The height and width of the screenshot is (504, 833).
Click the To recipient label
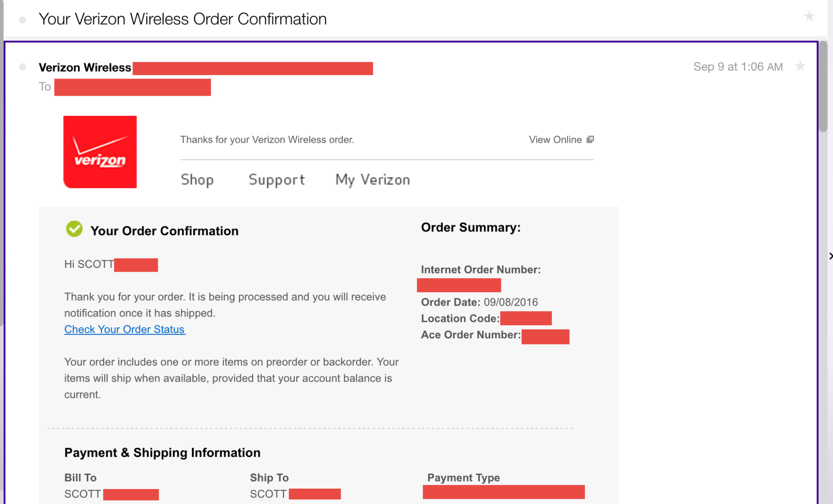(45, 86)
